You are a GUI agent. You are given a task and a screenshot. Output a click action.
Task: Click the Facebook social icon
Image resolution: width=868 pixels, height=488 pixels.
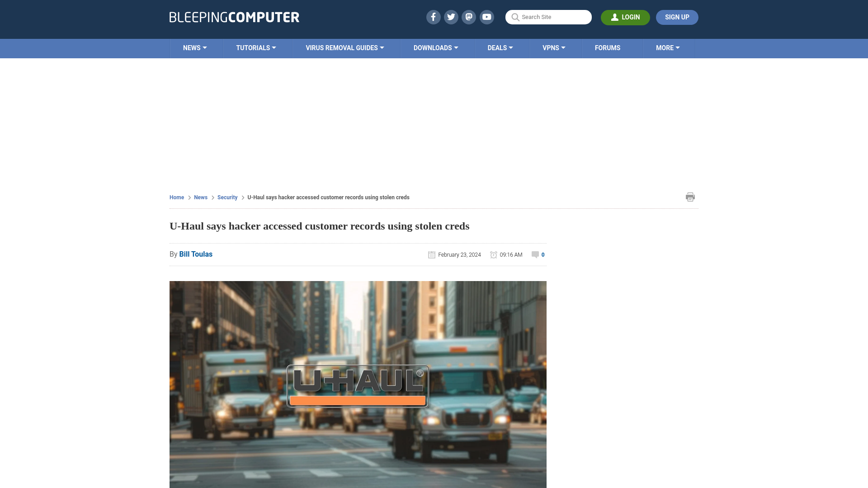434,17
